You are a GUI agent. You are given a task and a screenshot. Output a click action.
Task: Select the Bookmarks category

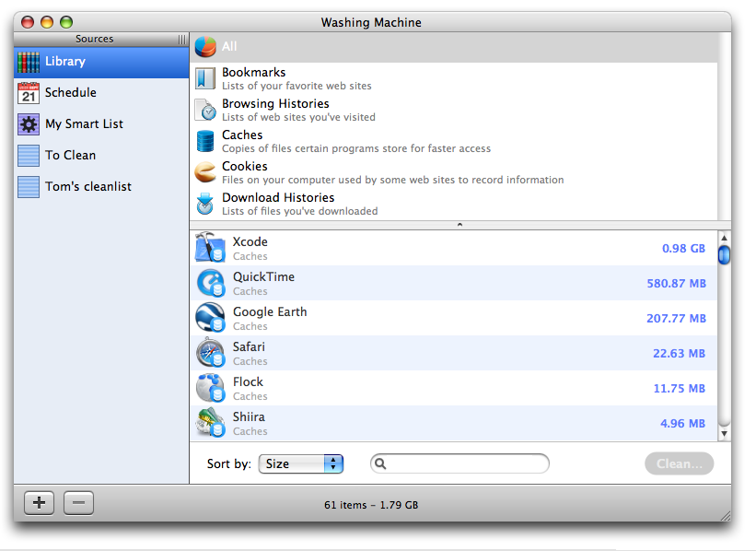click(454, 78)
